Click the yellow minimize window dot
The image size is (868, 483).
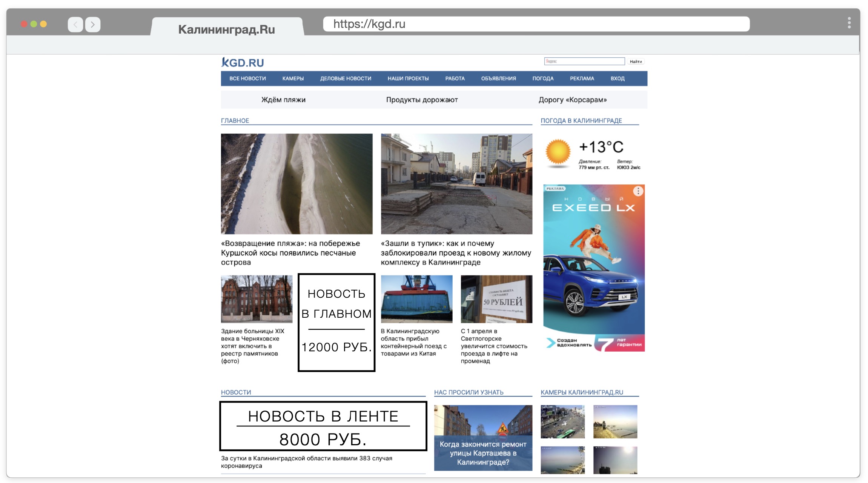click(x=43, y=24)
